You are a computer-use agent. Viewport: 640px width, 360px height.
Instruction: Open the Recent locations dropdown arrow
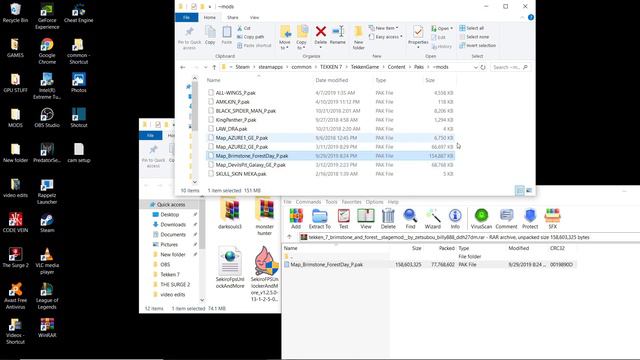click(x=205, y=67)
